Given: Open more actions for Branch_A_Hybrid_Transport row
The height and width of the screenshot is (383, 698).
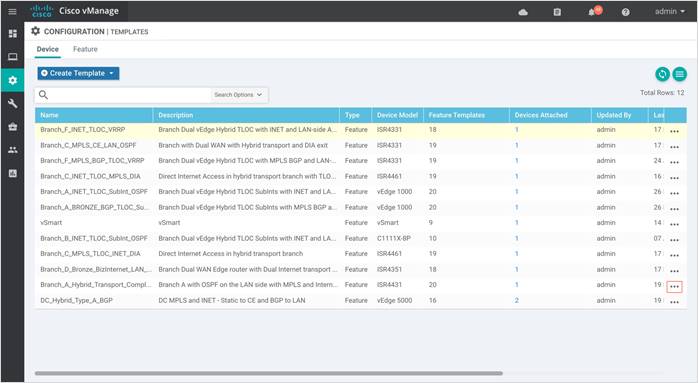Looking at the screenshot, I should click(x=674, y=286).
